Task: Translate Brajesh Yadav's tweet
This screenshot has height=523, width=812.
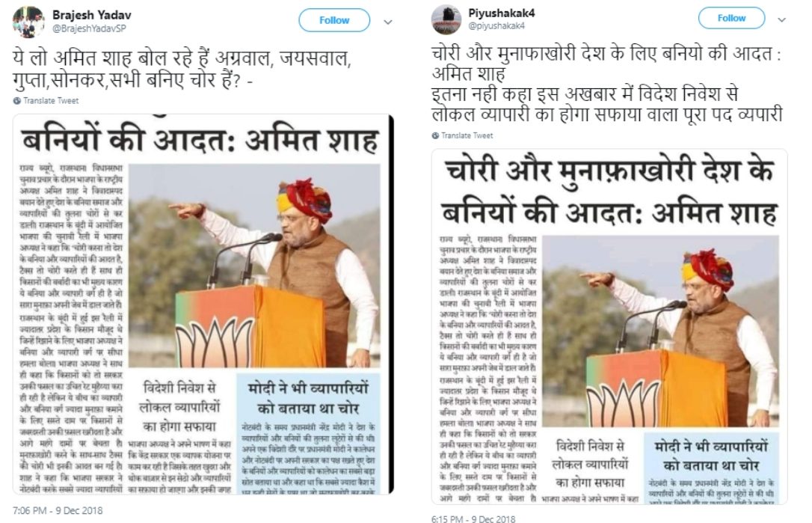Action: (x=51, y=100)
